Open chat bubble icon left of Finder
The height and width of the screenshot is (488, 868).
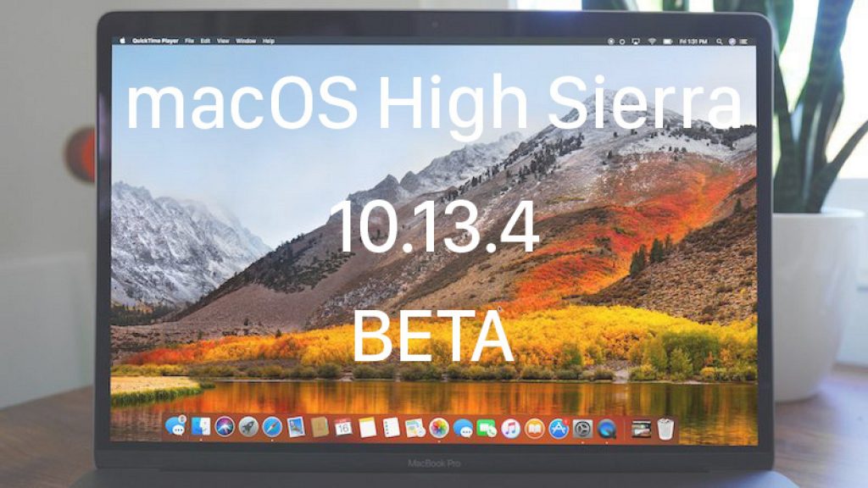[x=176, y=427]
